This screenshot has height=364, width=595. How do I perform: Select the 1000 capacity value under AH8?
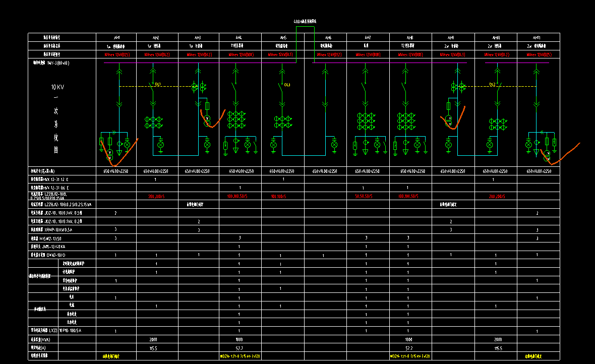coord(408,340)
